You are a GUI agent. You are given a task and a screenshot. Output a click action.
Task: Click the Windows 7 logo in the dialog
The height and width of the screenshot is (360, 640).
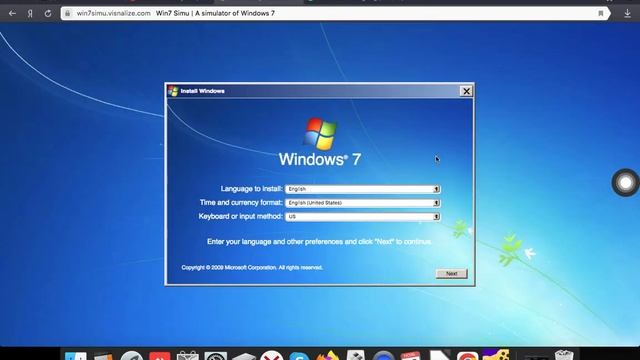[320, 142]
